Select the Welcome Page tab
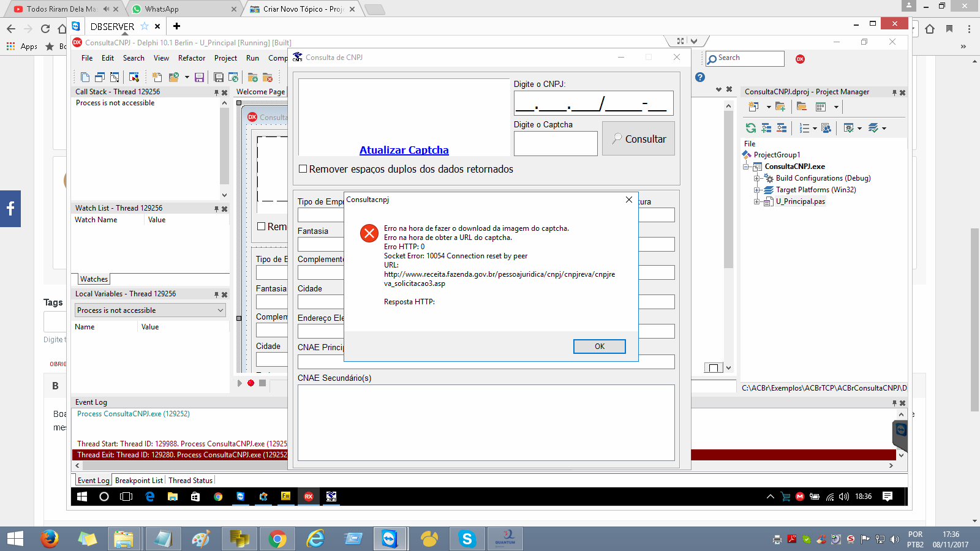 (260, 92)
